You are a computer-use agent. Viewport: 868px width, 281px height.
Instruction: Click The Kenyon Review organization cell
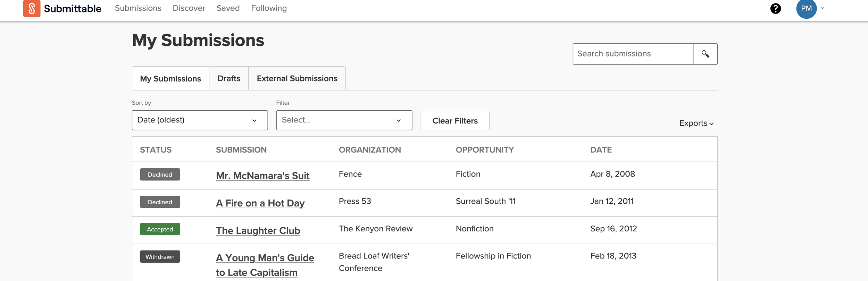tap(376, 229)
